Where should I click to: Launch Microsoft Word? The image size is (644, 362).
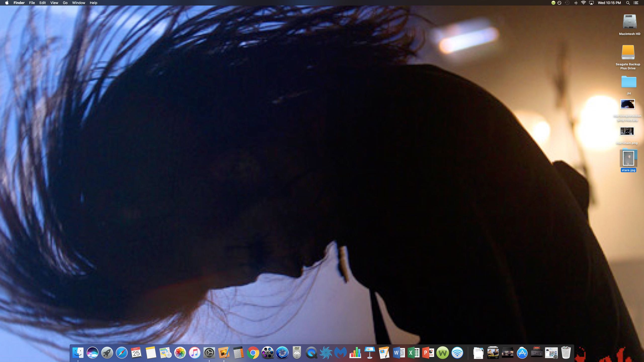[x=399, y=353]
